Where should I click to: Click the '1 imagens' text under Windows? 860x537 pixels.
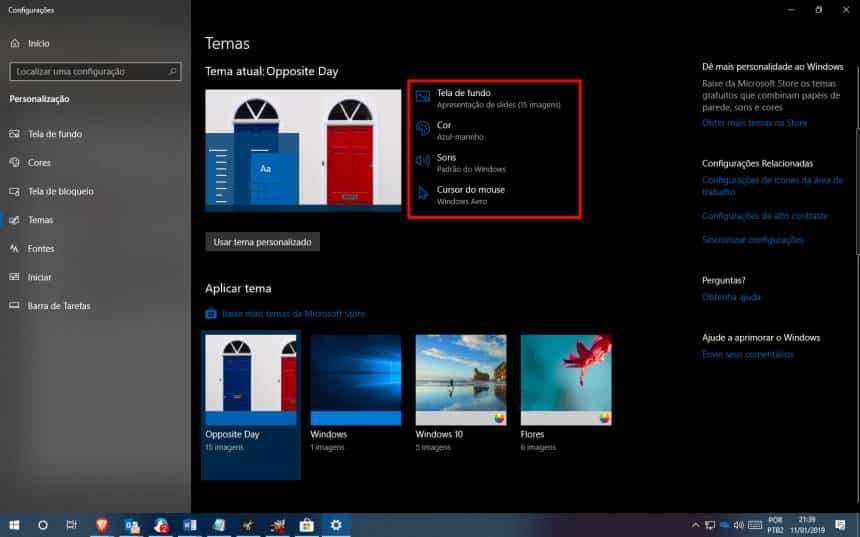coord(327,448)
